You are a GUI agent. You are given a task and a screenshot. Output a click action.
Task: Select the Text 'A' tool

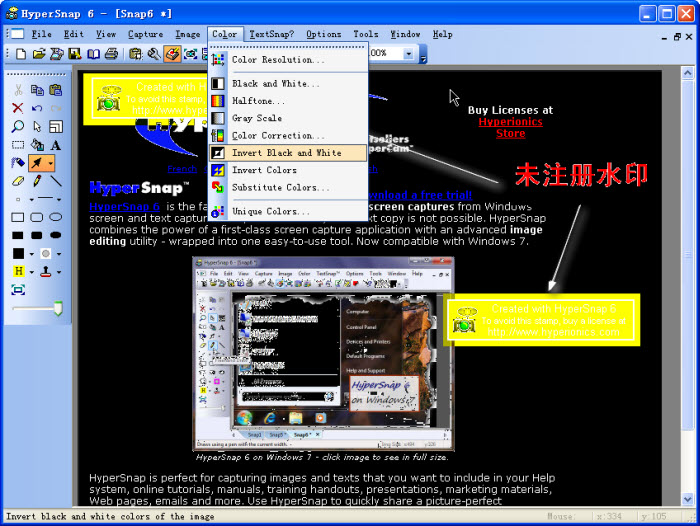55,145
